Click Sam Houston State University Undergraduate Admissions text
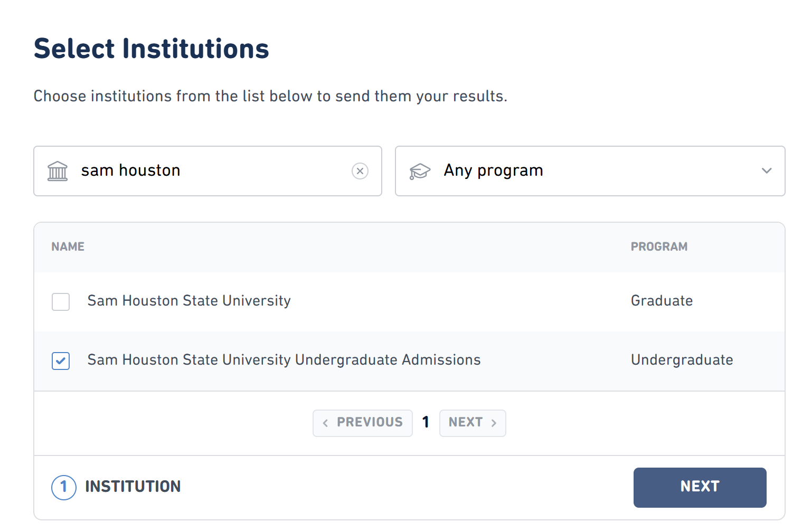Viewport: 802px width, 532px height. pos(284,360)
